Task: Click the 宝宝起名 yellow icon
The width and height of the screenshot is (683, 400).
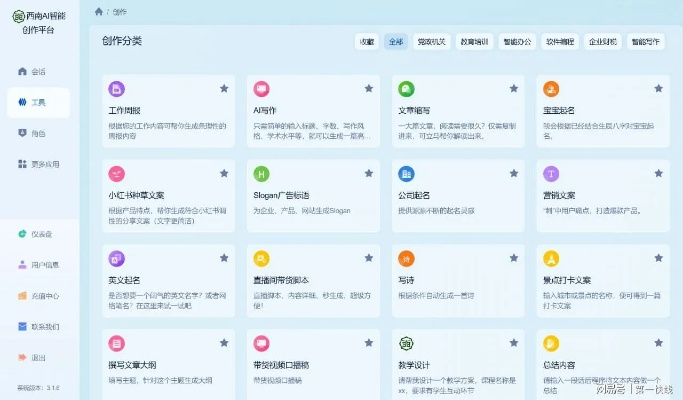Action: click(x=551, y=89)
